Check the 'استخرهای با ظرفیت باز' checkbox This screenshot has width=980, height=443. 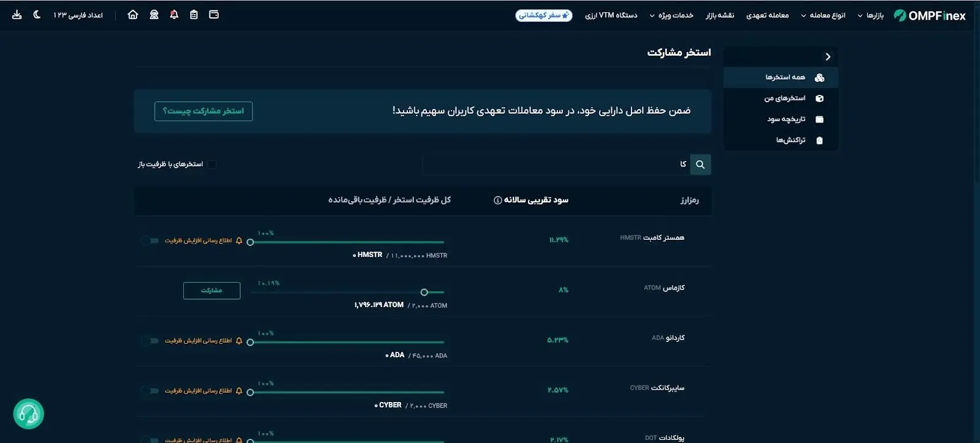(212, 165)
